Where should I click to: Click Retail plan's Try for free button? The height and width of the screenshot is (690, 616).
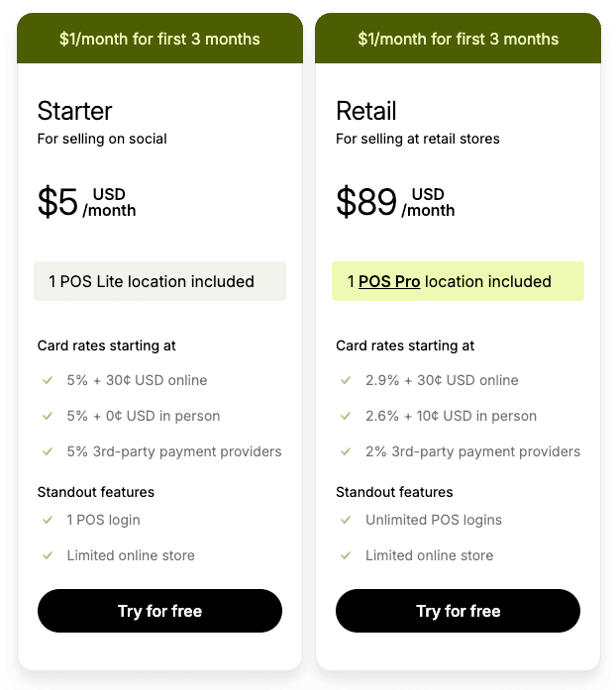[458, 611]
